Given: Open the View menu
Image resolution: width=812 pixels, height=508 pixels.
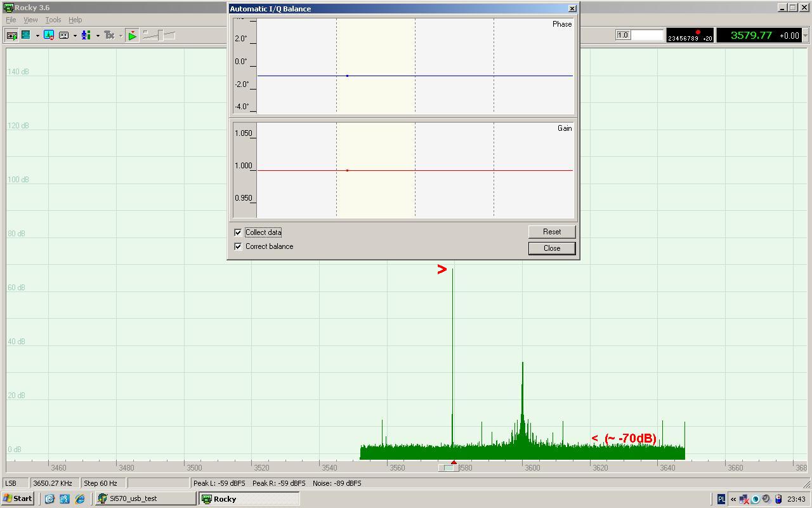Looking at the screenshot, I should 30,20.
